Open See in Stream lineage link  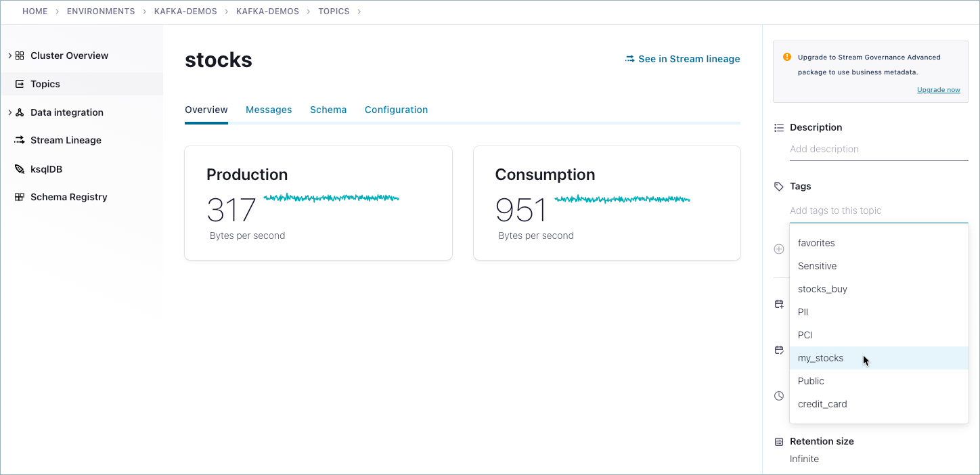(x=682, y=59)
